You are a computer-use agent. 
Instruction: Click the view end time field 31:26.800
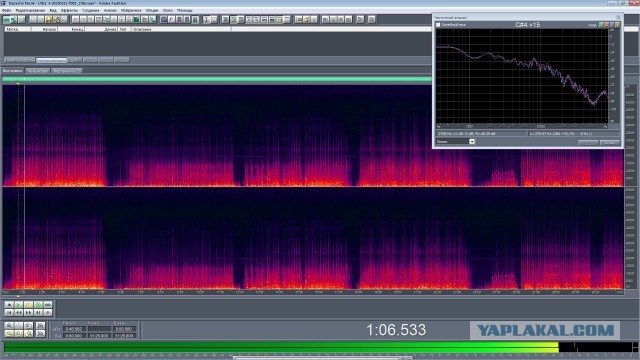pos(100,336)
